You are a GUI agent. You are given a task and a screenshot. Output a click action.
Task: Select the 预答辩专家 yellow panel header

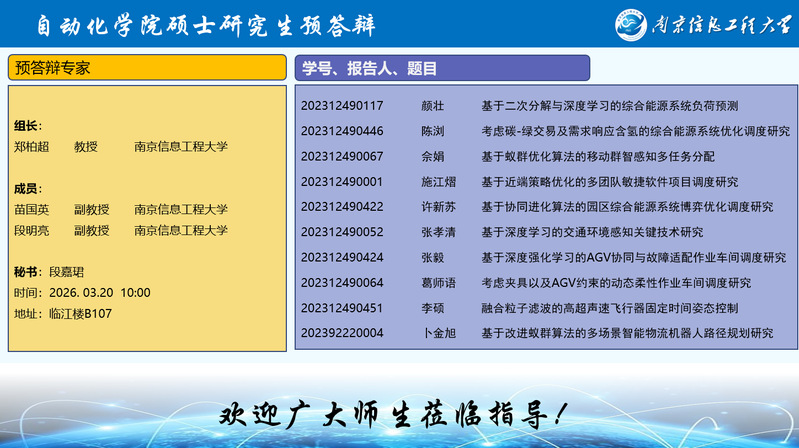pyautogui.click(x=148, y=68)
